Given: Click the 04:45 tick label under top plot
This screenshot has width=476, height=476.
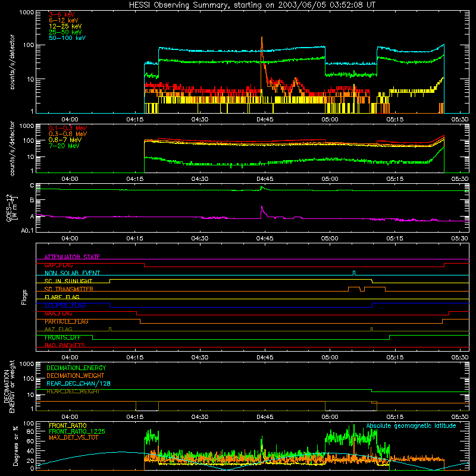Looking at the screenshot, I should coord(265,120).
